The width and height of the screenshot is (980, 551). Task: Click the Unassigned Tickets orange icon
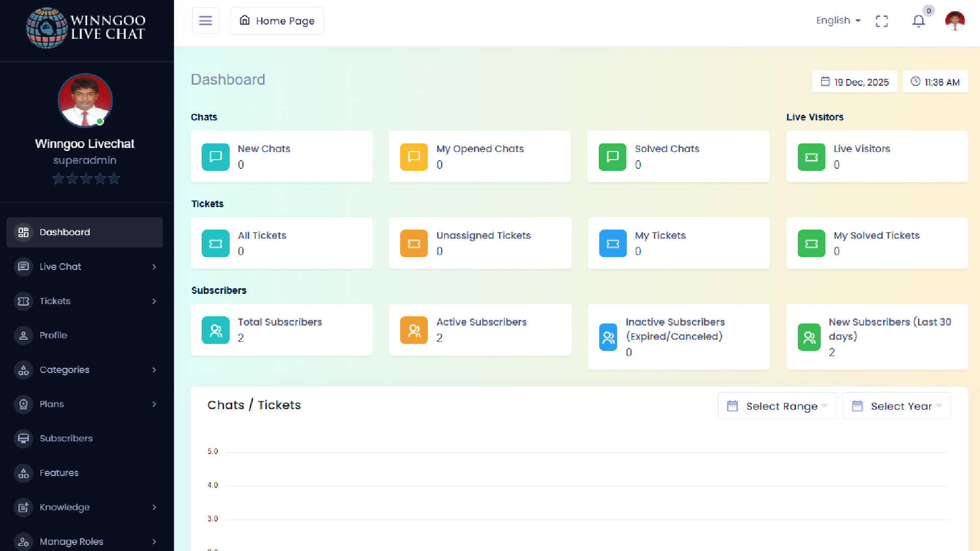coord(413,243)
